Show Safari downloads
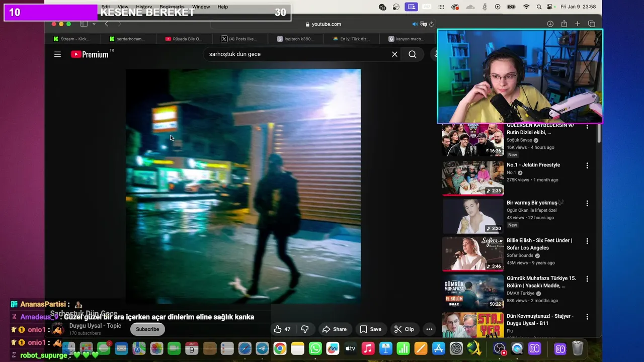 (550, 24)
